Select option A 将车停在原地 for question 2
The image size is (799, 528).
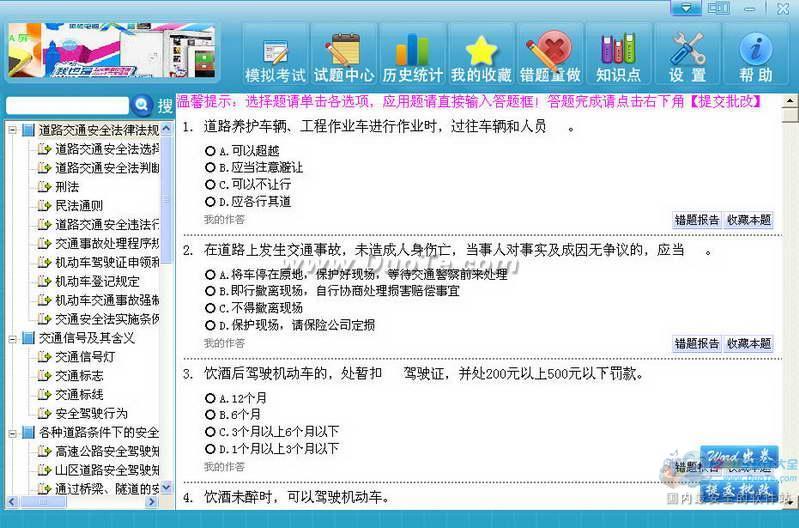(210, 274)
